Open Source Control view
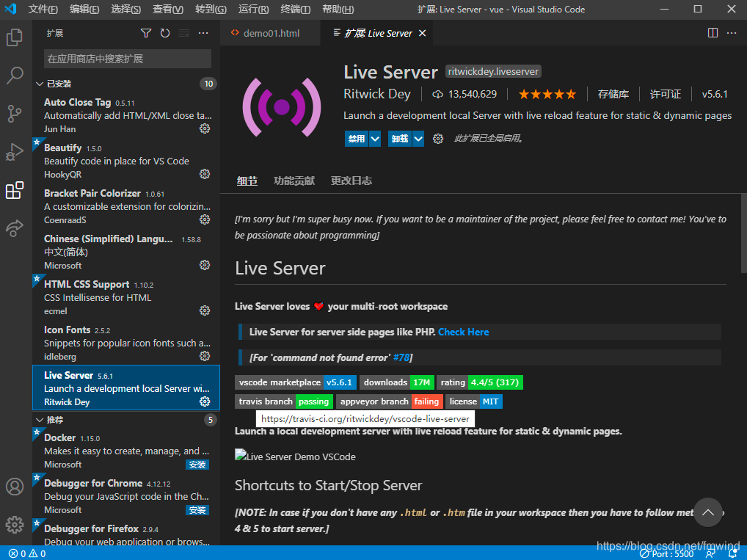Viewport: 747px width, 560px height. [x=15, y=114]
